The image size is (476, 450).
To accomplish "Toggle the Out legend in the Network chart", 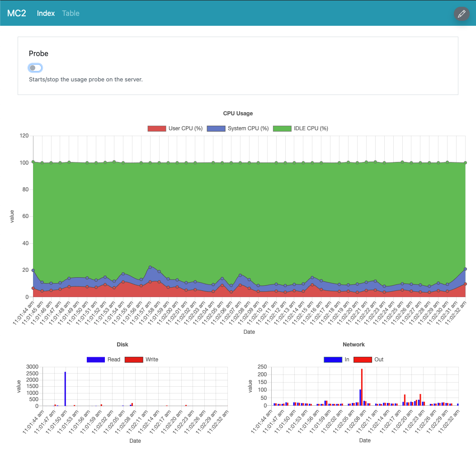I will pos(368,359).
